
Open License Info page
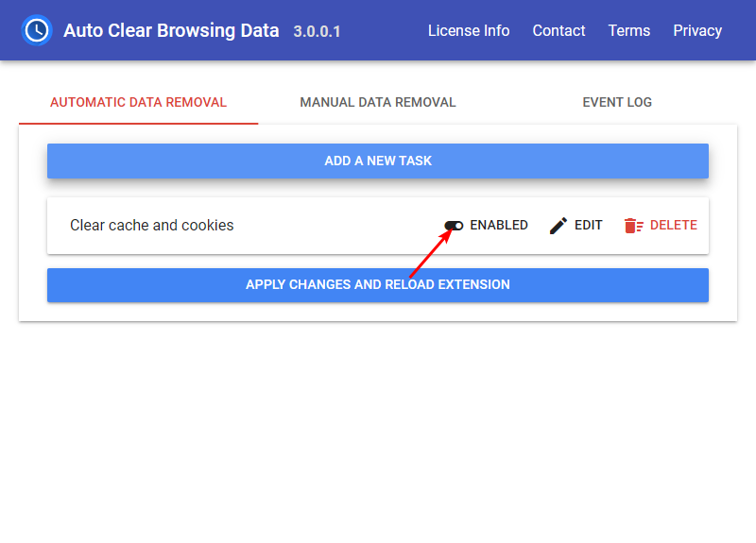(469, 30)
